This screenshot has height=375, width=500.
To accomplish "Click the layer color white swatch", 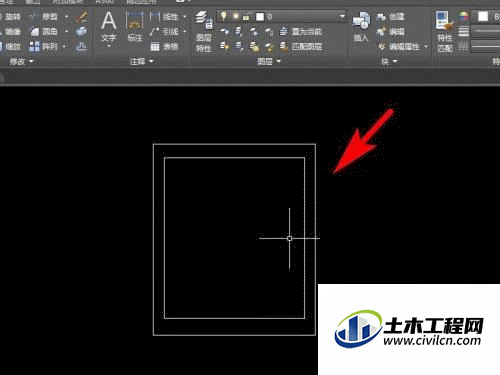I will [x=260, y=16].
